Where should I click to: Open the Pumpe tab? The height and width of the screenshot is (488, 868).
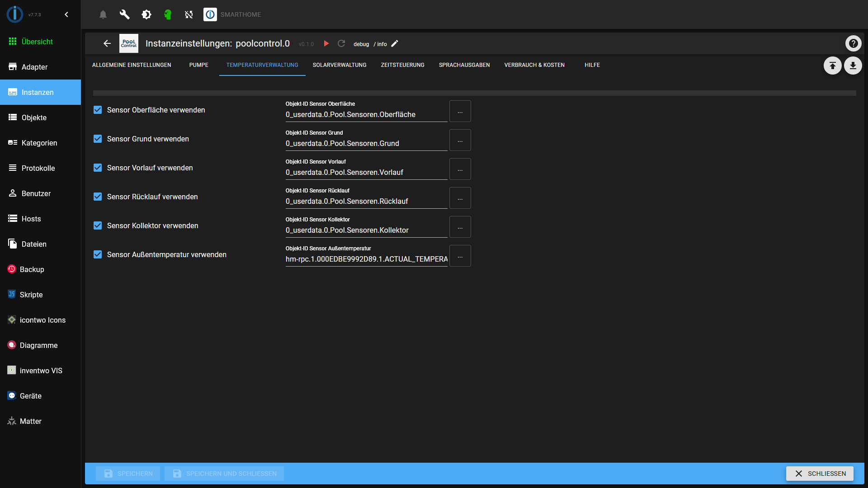[198, 65]
